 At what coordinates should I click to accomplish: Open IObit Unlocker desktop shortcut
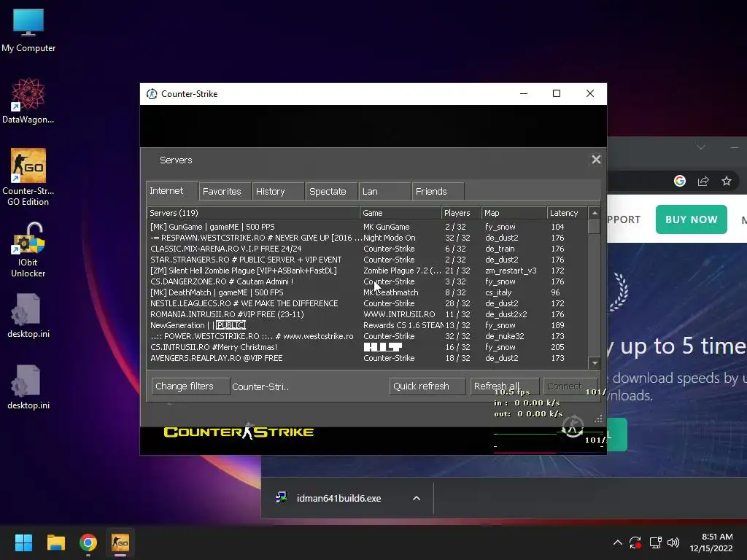click(x=28, y=249)
